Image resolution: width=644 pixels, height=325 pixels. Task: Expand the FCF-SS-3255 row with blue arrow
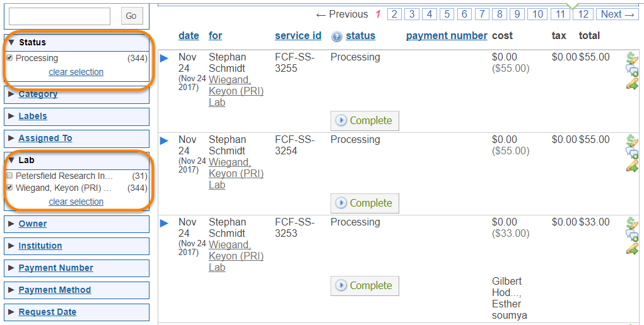165,58
